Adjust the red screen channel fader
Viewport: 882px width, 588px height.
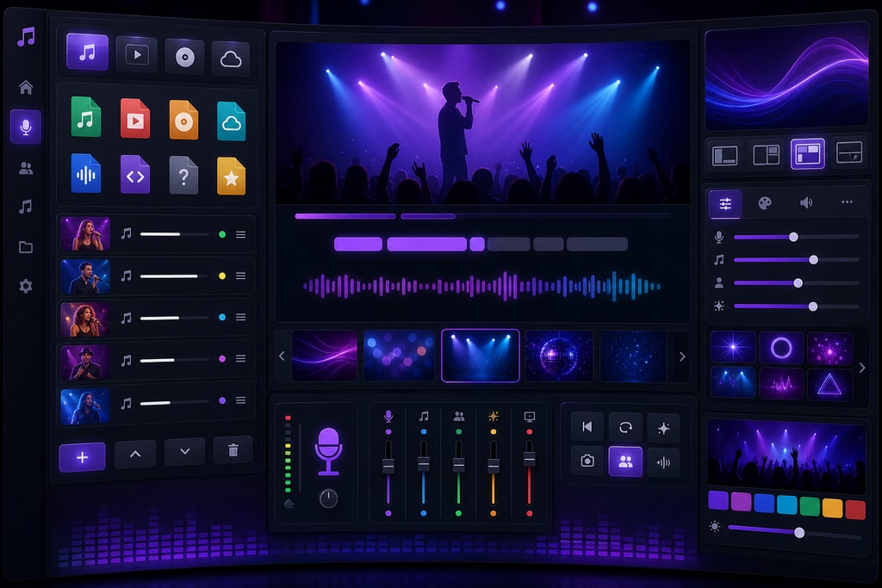530,460
